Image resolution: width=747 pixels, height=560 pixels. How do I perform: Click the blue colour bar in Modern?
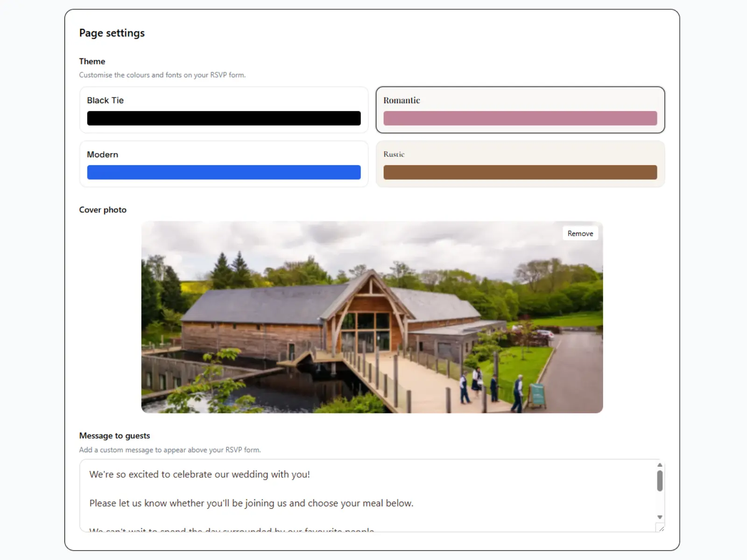coord(224,172)
